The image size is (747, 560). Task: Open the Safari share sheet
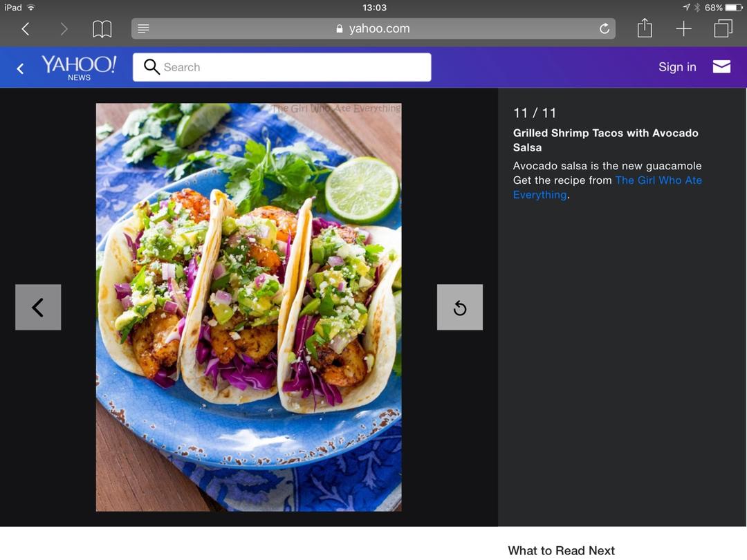click(x=645, y=28)
